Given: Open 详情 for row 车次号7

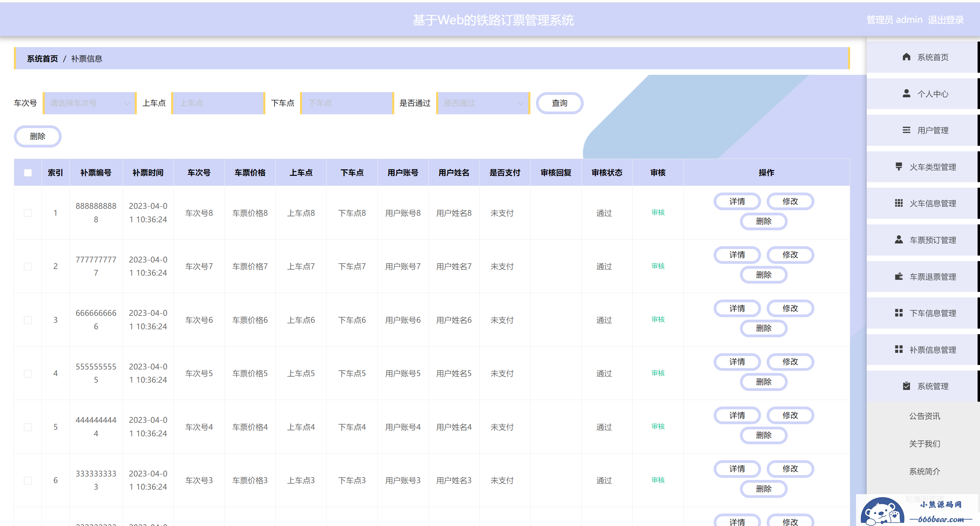Looking at the screenshot, I should tap(737, 255).
